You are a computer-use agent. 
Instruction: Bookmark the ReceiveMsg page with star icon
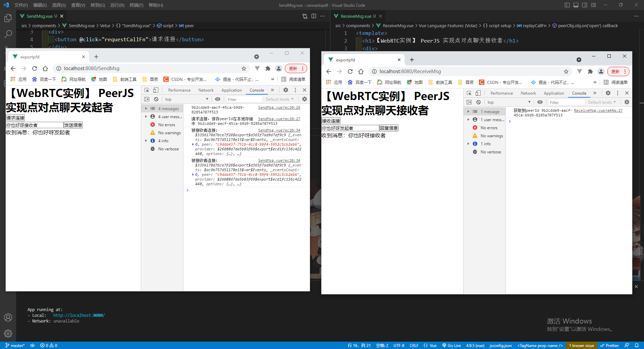[x=566, y=71]
